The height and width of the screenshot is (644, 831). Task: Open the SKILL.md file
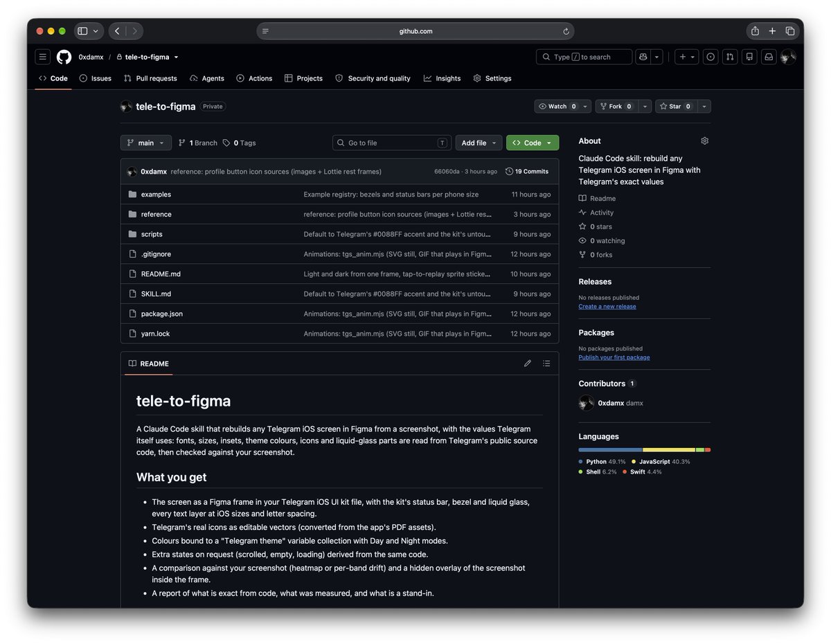(x=156, y=294)
